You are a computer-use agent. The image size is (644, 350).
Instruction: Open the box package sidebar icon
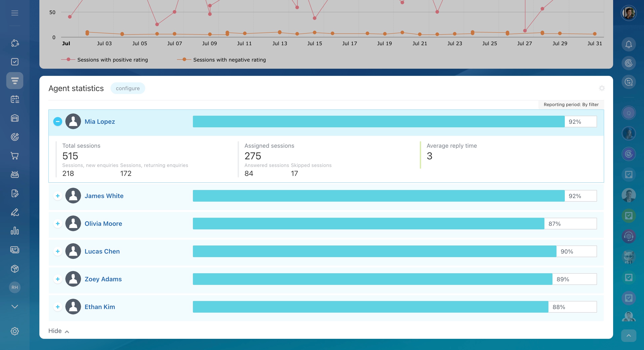(15, 269)
